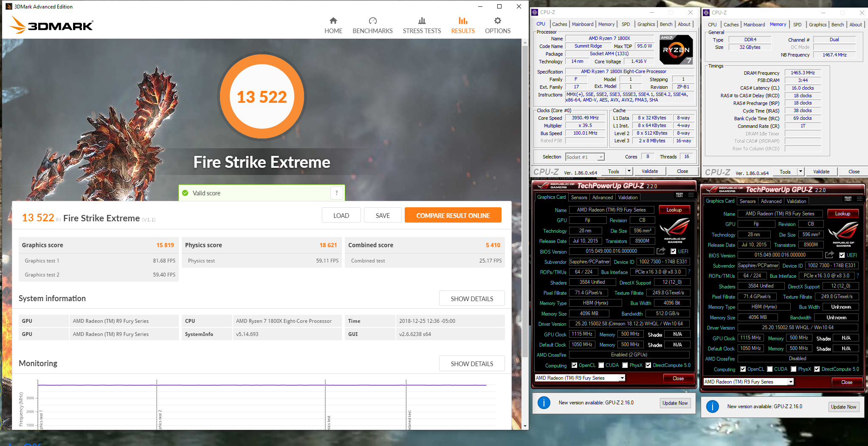The image size is (868, 446).
Task: Switch to the Sensors tab in the CrossFire-enabled GPU-Z window
Action: tap(579, 198)
